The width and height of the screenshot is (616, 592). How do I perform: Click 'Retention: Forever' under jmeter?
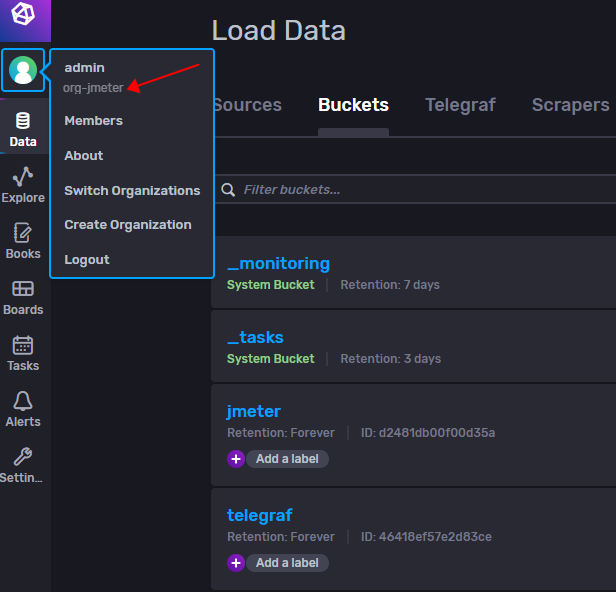281,433
